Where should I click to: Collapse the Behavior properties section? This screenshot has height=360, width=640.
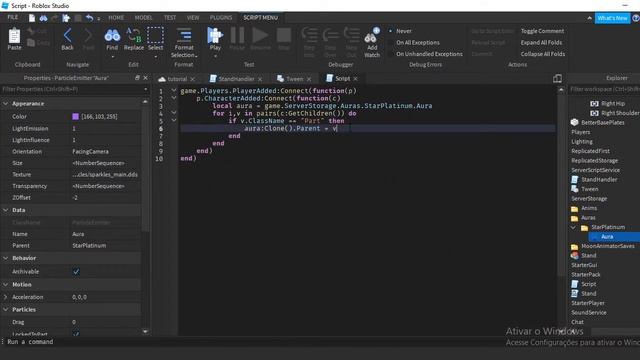[6, 258]
